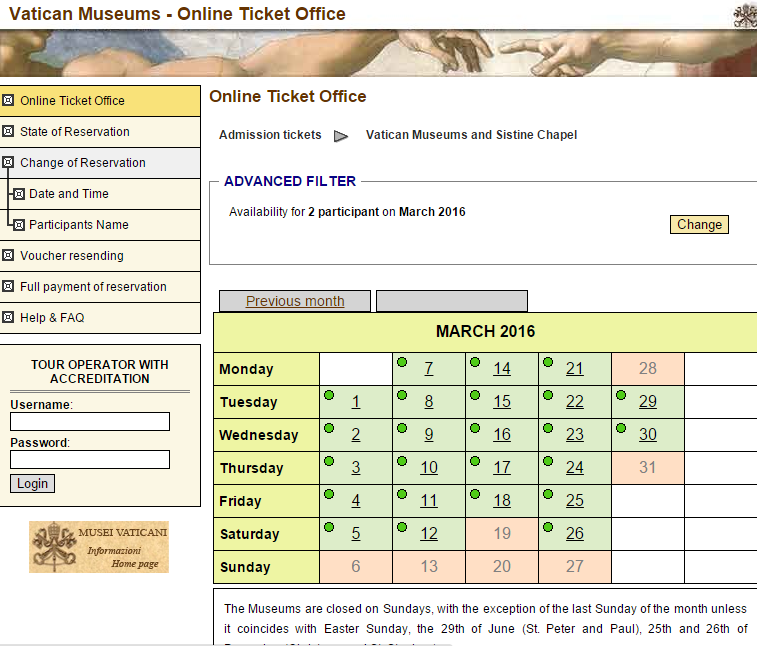Choose Wednesday March 9
The image size is (757, 646).
tap(429, 435)
